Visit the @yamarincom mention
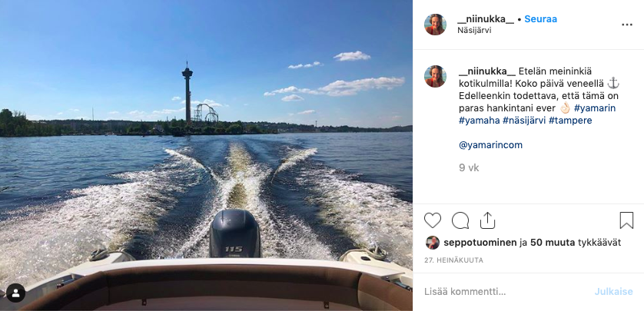This screenshot has width=644, height=311. [x=490, y=145]
